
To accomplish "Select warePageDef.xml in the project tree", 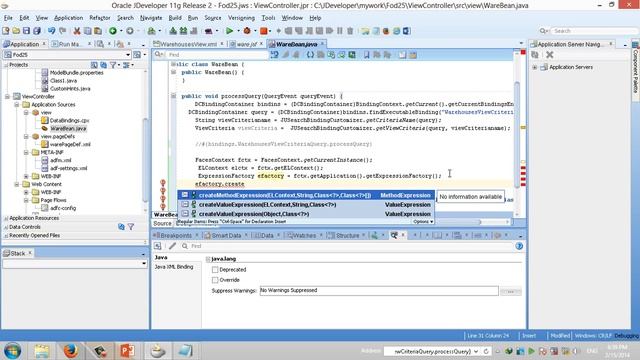I will (70, 144).
